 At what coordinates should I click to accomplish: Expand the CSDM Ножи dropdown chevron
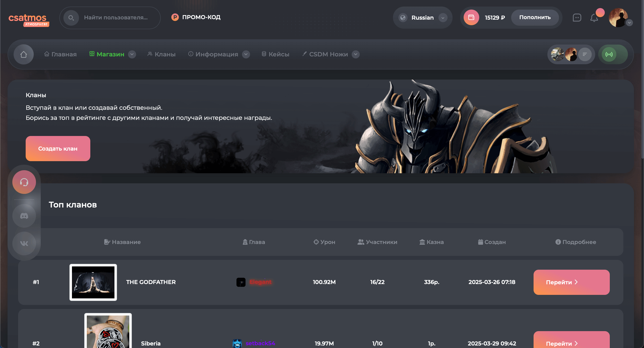[x=356, y=54]
